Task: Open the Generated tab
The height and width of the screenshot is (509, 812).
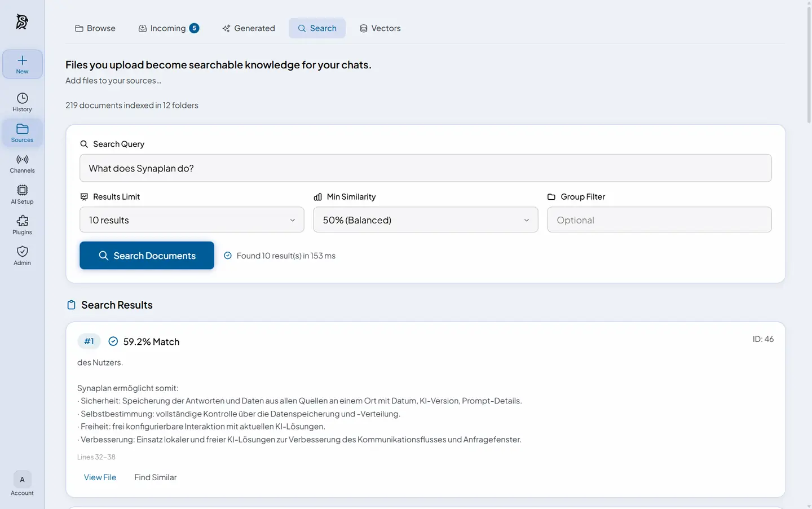Action: [249, 28]
